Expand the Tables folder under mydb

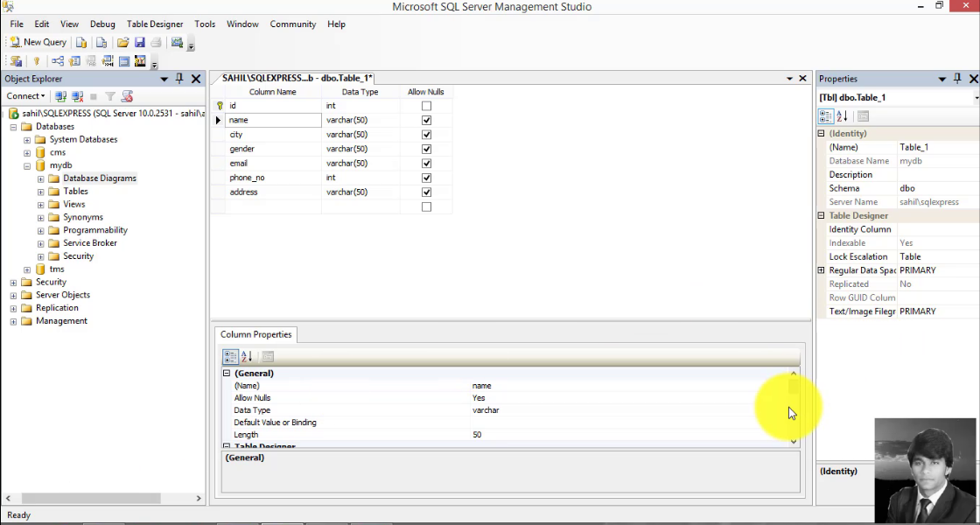coord(40,191)
